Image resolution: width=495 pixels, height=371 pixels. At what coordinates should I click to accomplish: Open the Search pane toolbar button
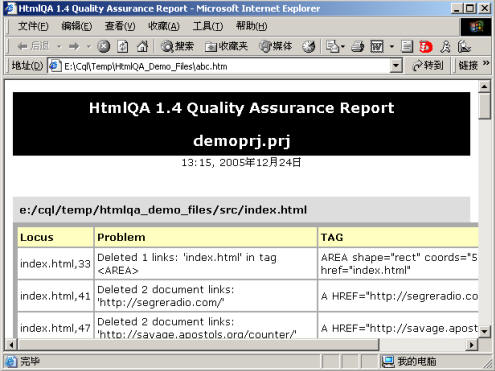click(177, 46)
